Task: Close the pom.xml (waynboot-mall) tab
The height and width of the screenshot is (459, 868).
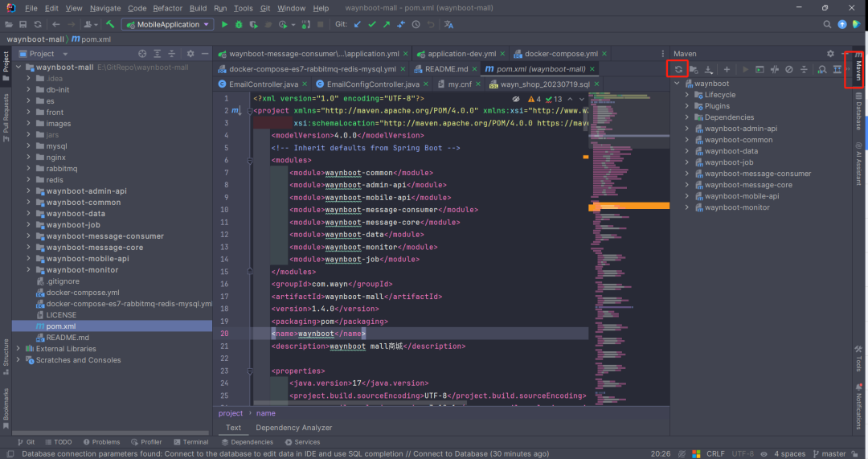Action: click(x=592, y=69)
